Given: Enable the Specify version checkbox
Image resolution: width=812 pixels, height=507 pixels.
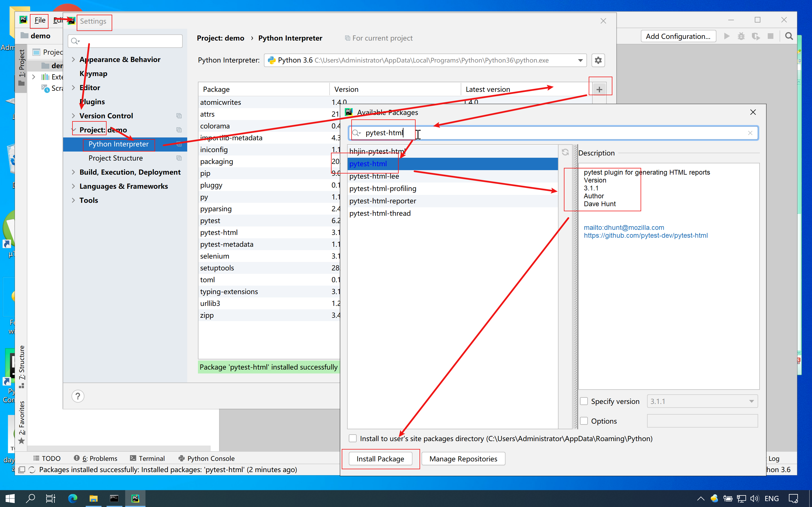Looking at the screenshot, I should click(x=584, y=401).
